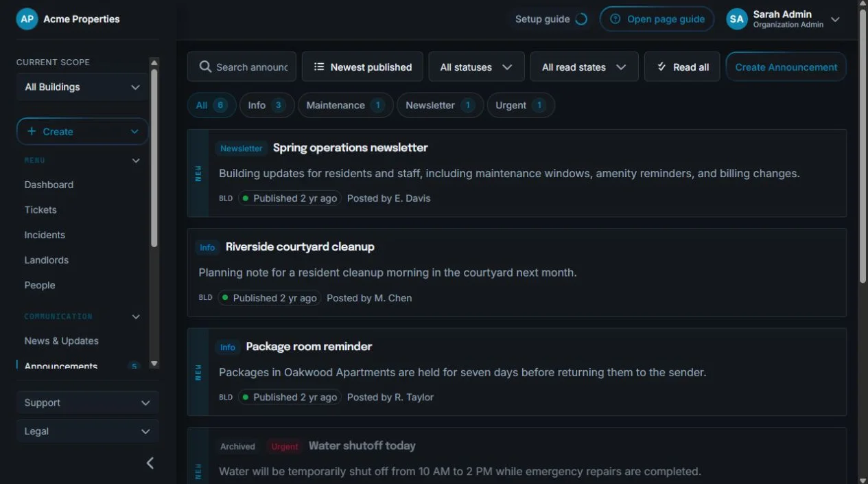
Task: Click the Published status pill on Package reminder
Action: (290, 397)
